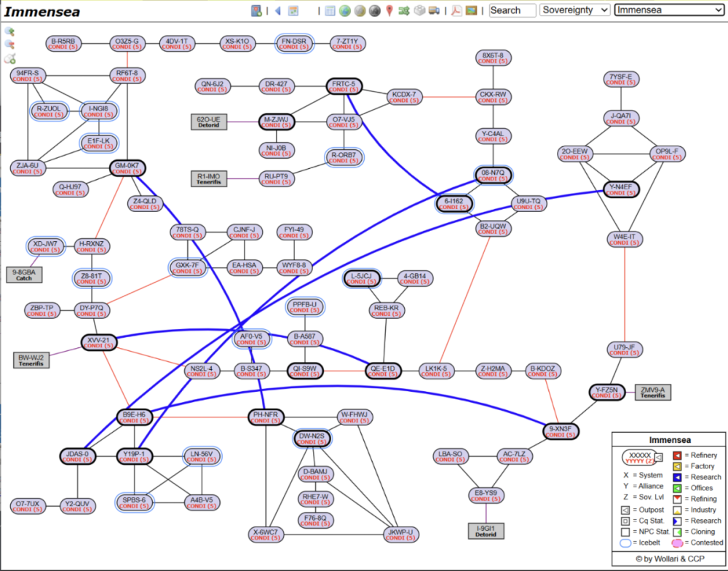Open the 9-8GBA Catch region link
This screenshot has width=728, height=571.
pos(25,275)
